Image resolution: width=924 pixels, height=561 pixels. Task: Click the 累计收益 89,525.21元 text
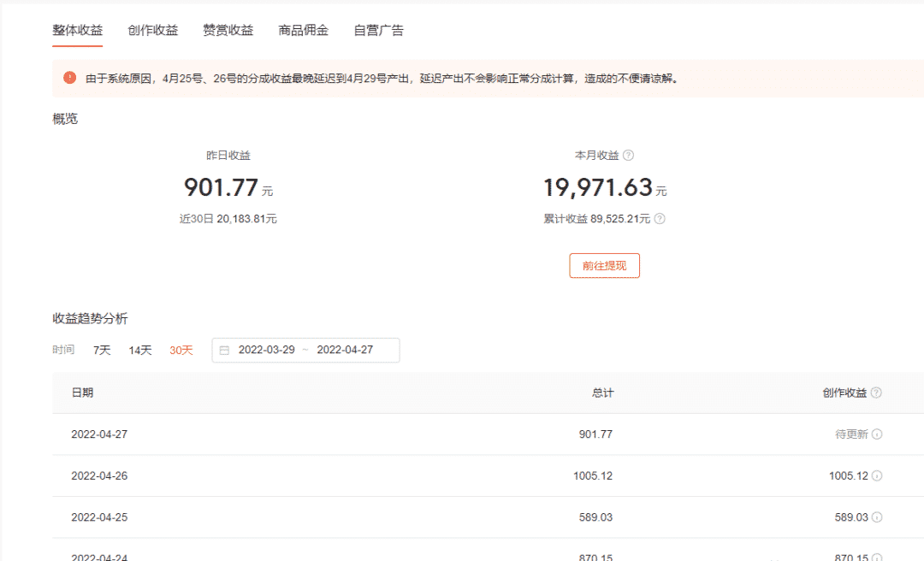pos(596,219)
